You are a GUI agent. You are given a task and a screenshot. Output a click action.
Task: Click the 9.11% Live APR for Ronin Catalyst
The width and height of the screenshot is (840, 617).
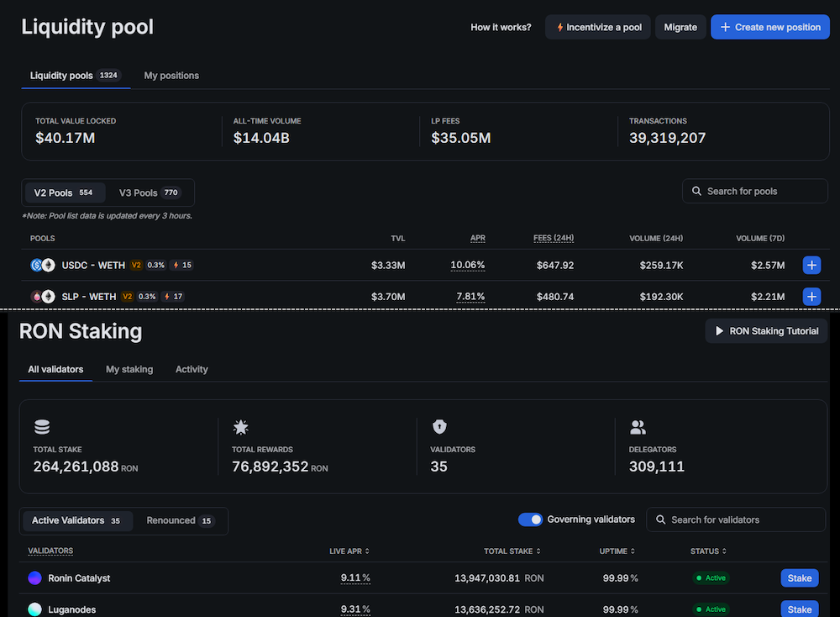tap(355, 577)
